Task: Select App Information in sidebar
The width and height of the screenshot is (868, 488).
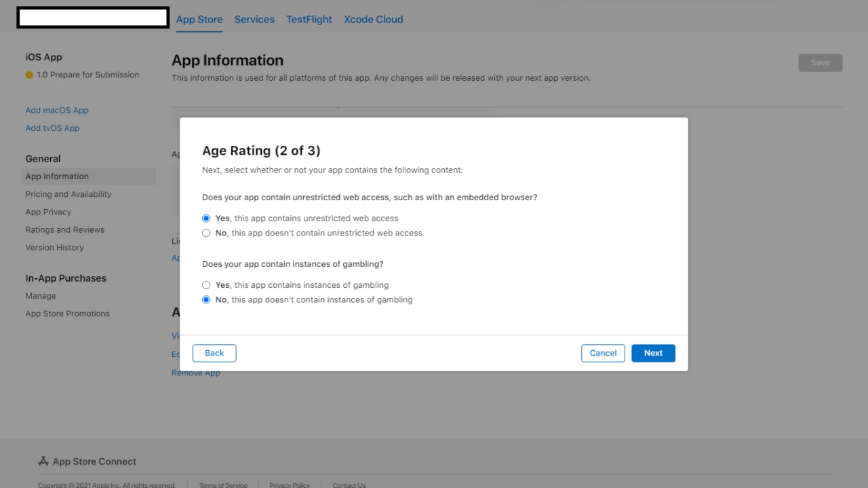Action: [90, 176]
